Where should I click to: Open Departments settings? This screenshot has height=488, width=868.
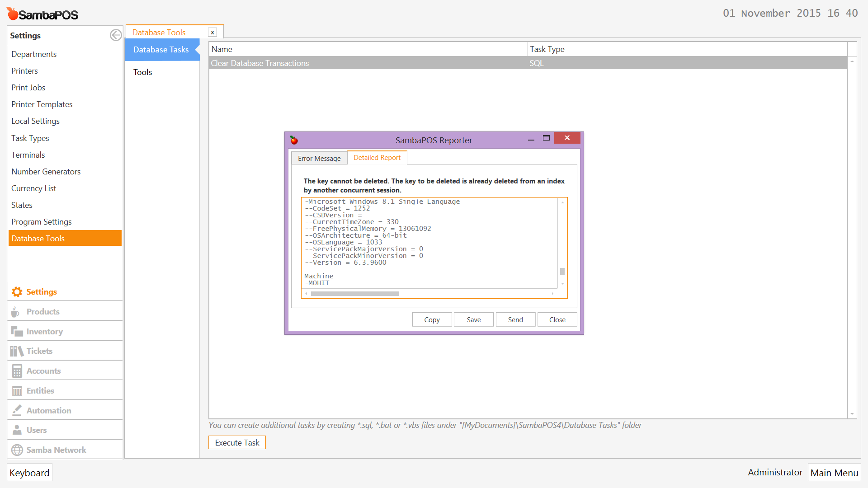coord(34,54)
